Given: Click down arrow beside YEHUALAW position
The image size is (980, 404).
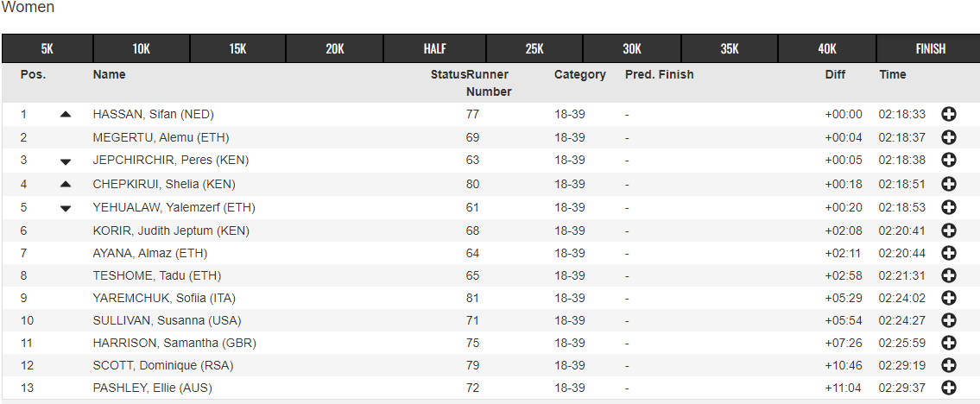Looking at the screenshot, I should tap(66, 209).
